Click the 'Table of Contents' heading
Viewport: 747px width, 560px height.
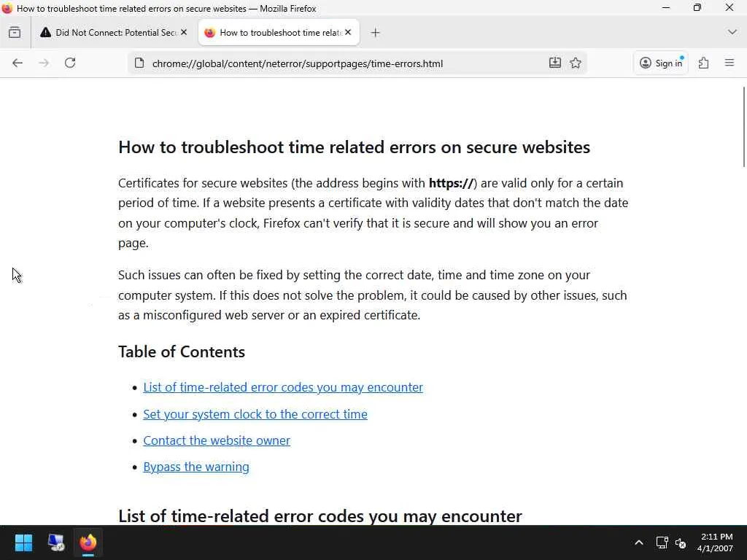tap(182, 352)
